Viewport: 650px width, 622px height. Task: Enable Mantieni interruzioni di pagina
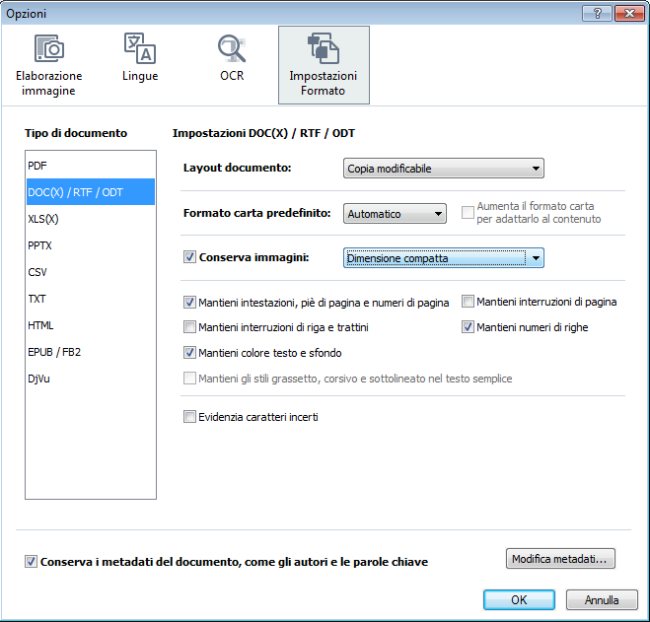tap(468, 301)
